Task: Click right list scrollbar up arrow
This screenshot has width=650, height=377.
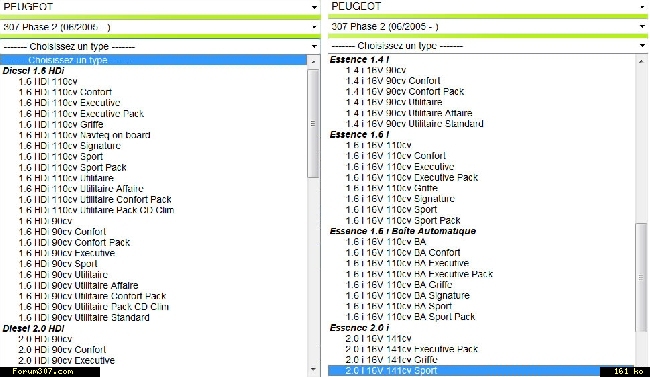Action: (x=641, y=61)
